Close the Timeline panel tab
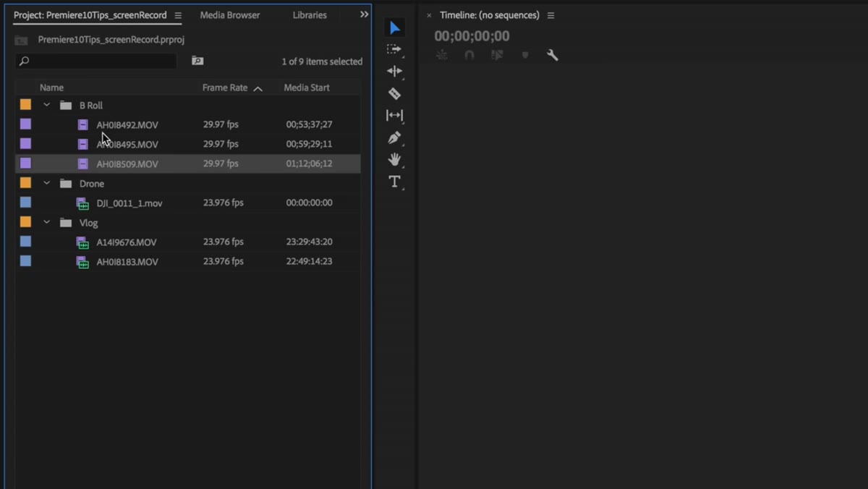 click(429, 15)
